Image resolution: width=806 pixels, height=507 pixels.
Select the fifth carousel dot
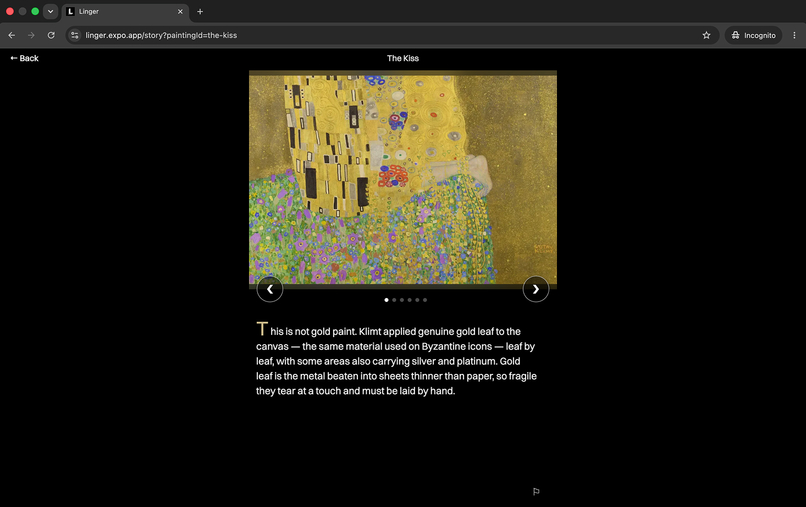(417, 300)
